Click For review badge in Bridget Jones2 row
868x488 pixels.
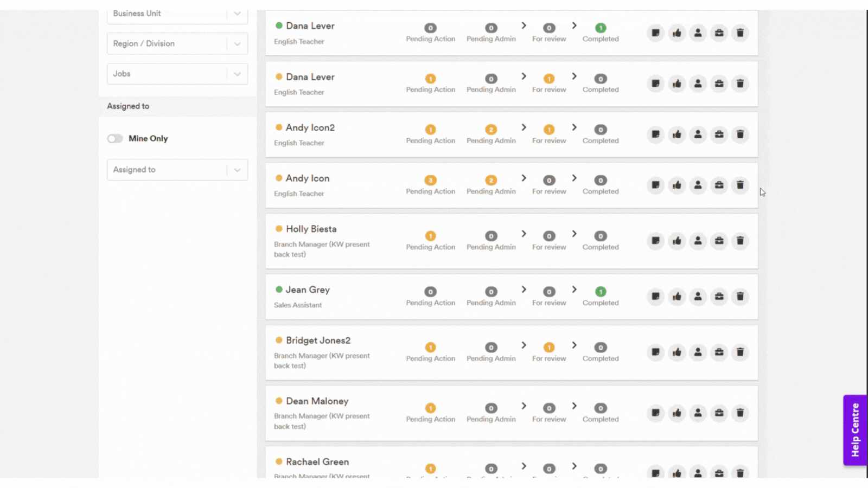[549, 348]
